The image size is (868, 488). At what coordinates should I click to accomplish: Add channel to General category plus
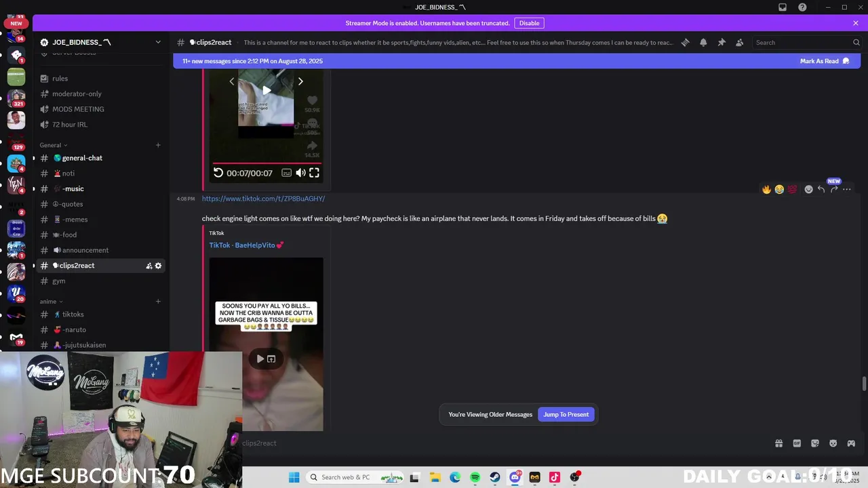(x=158, y=145)
